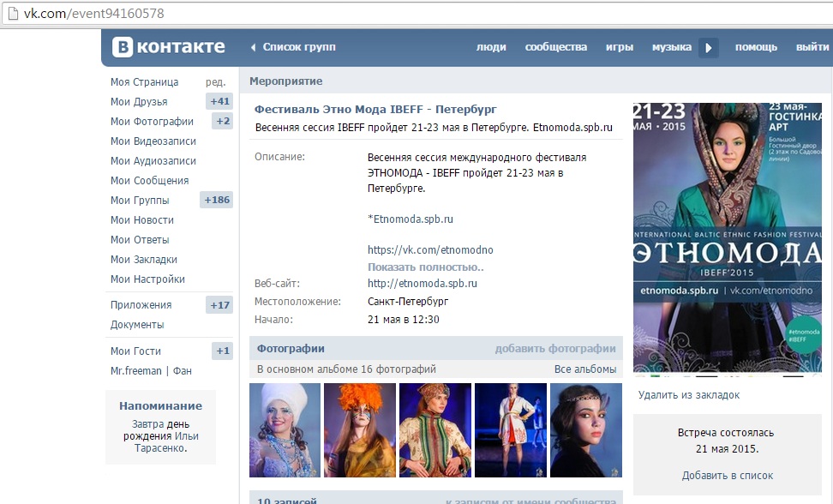Click Удалить из закладок
This screenshot has height=504, width=833.
(x=688, y=394)
